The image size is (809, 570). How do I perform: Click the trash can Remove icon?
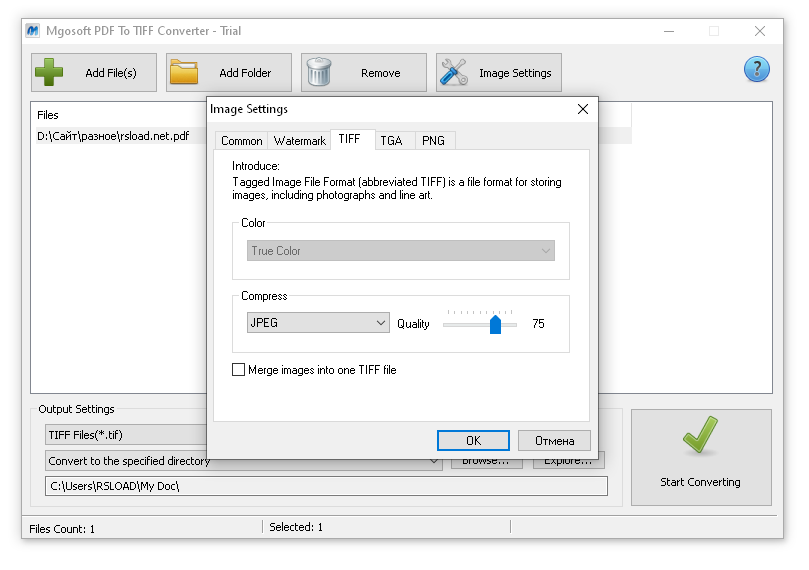click(319, 72)
